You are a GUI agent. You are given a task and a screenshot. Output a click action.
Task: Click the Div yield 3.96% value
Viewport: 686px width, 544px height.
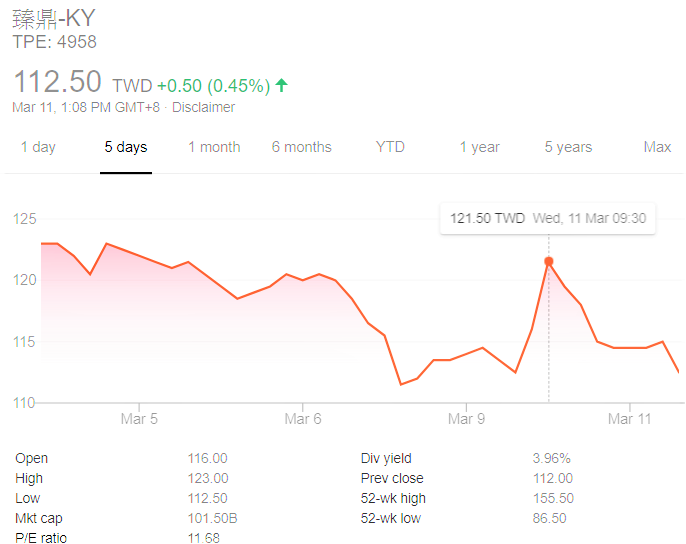pyautogui.click(x=551, y=458)
